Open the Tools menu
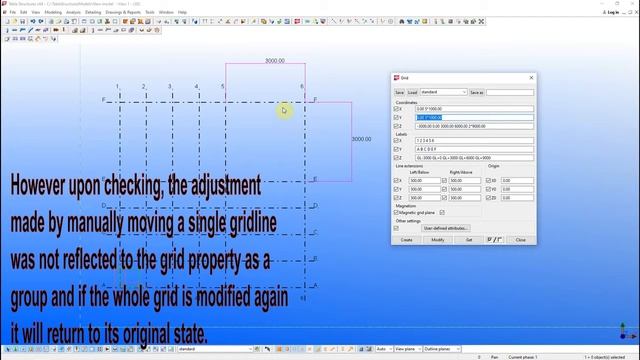640x360 pixels. (150, 12)
